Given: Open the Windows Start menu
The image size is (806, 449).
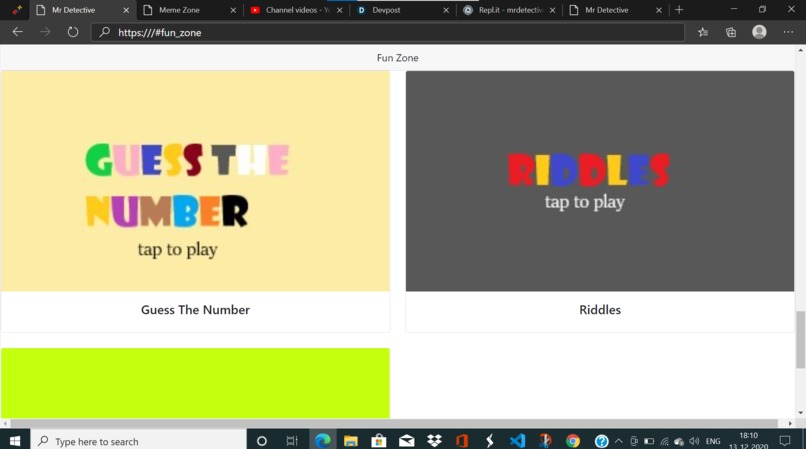Looking at the screenshot, I should [x=15, y=441].
